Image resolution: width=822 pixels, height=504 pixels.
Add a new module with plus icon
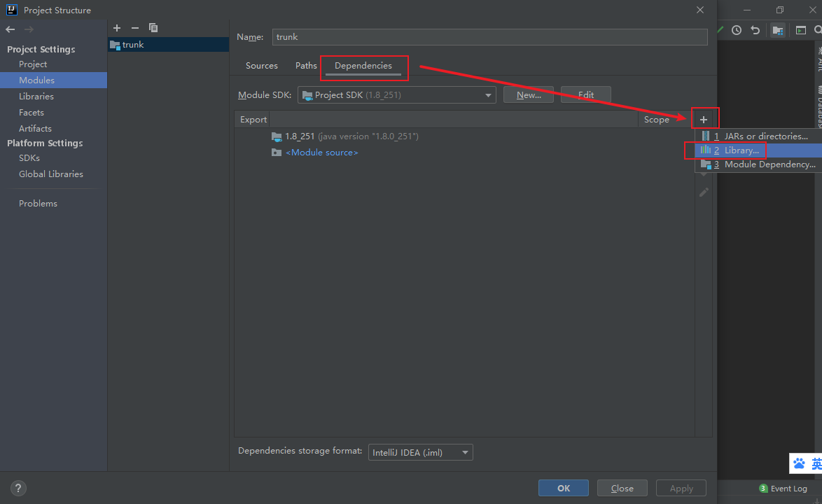tap(117, 28)
